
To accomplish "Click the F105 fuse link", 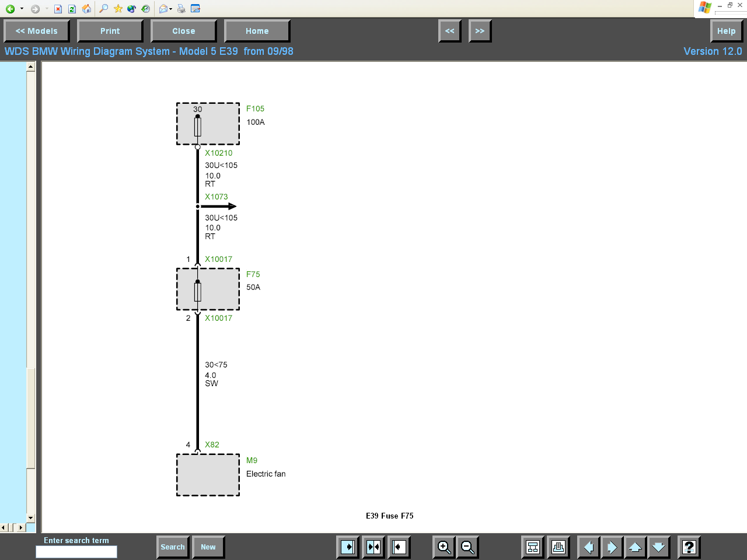I will point(255,108).
